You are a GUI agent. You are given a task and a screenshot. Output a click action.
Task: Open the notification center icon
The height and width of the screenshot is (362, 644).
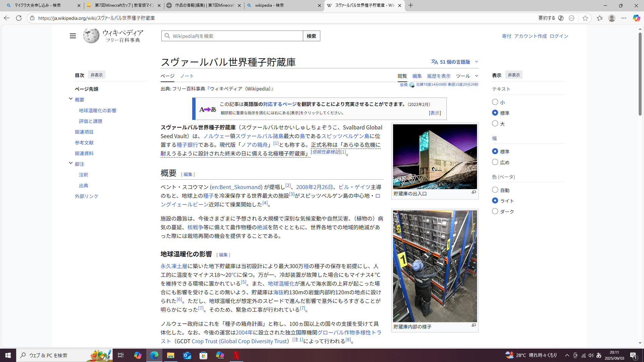point(634,355)
